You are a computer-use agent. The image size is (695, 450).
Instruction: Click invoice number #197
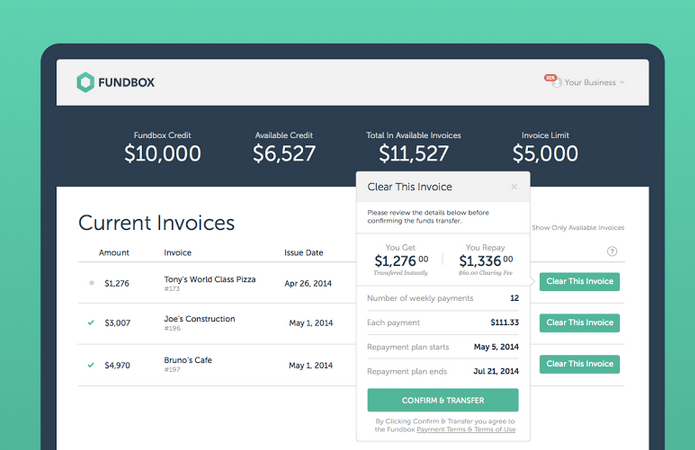pyautogui.click(x=172, y=370)
